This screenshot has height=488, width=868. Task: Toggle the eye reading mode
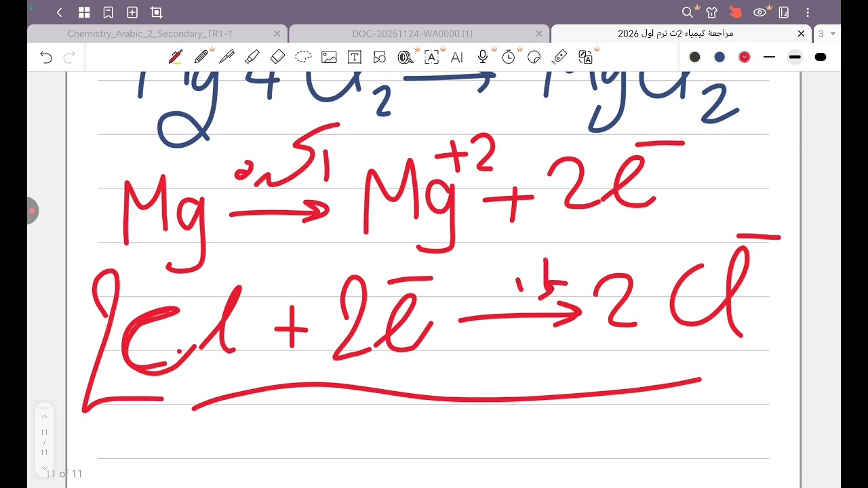pyautogui.click(x=759, y=12)
